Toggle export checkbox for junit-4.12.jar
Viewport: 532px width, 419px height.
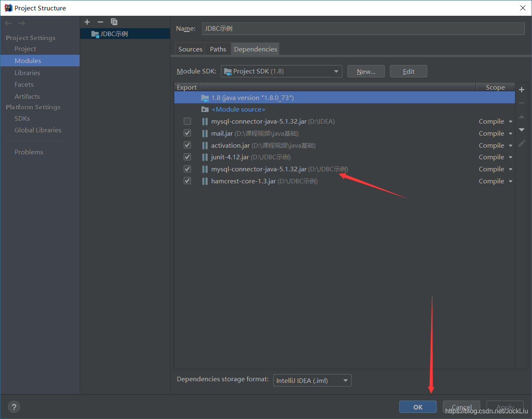click(188, 157)
